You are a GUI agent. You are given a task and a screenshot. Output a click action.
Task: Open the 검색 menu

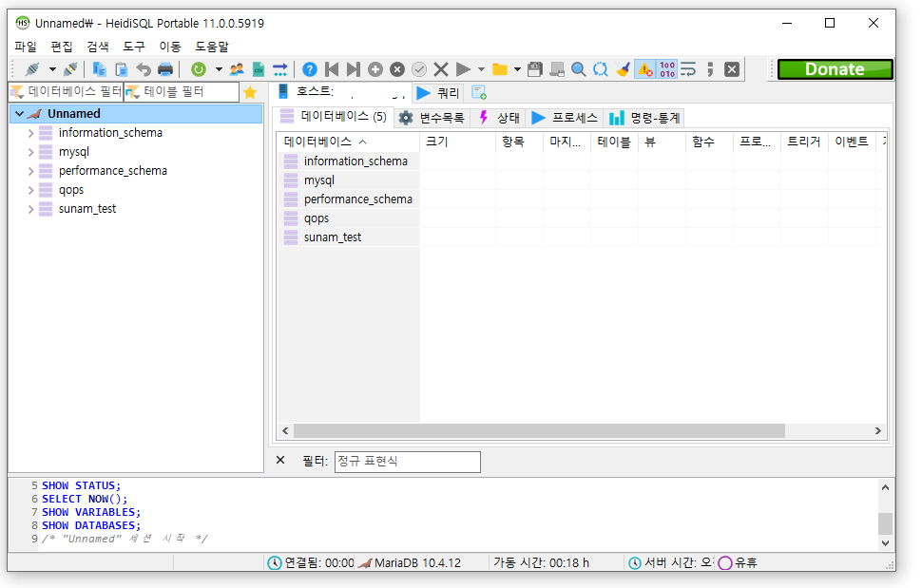[x=98, y=47]
